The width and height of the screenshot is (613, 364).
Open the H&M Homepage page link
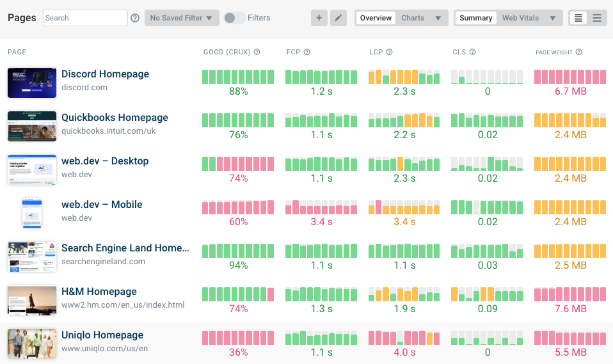pyautogui.click(x=99, y=291)
